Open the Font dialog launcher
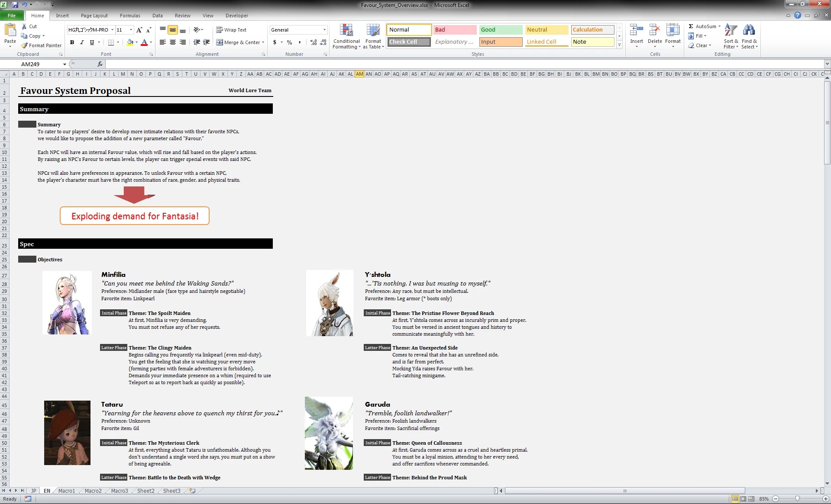This screenshot has height=504, width=831. pos(151,55)
